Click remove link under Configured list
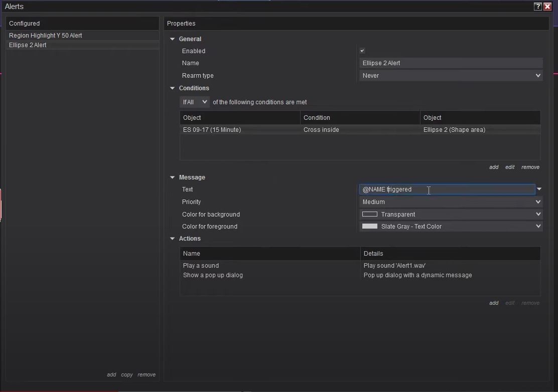This screenshot has height=392, width=558. coord(147,374)
